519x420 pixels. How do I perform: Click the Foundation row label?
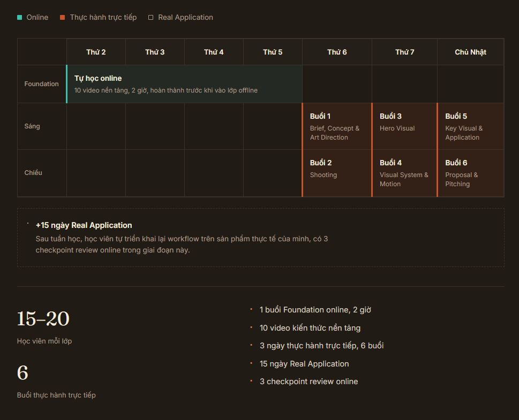click(x=41, y=84)
